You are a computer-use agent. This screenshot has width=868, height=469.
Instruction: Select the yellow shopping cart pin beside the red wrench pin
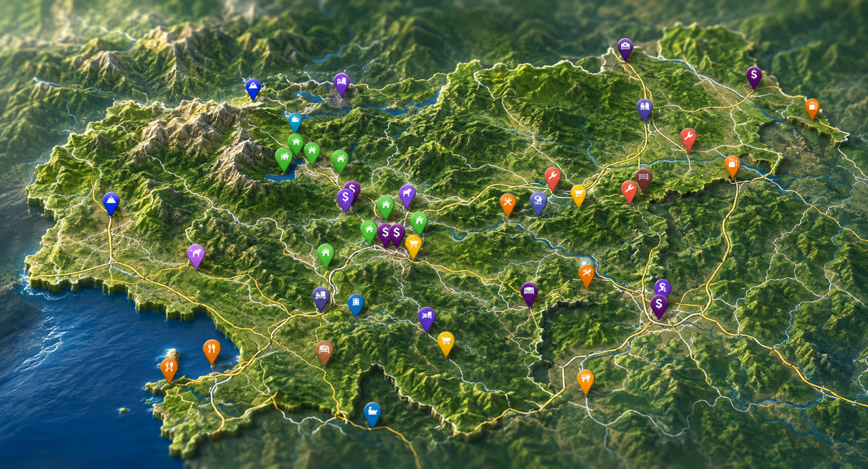[578, 195]
